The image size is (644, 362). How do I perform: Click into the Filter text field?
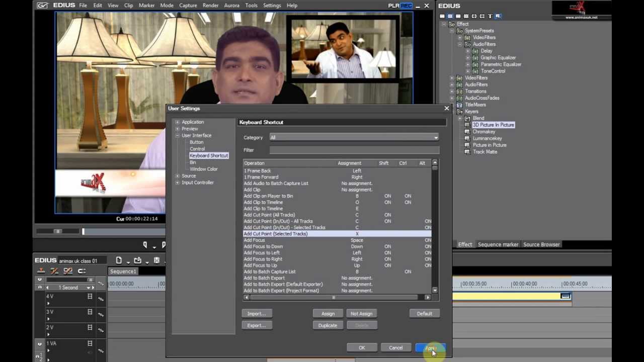[x=354, y=150]
